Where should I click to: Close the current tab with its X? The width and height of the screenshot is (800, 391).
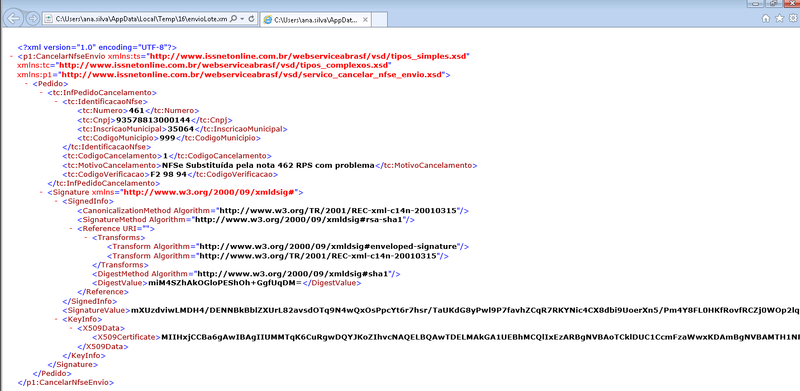[365, 20]
